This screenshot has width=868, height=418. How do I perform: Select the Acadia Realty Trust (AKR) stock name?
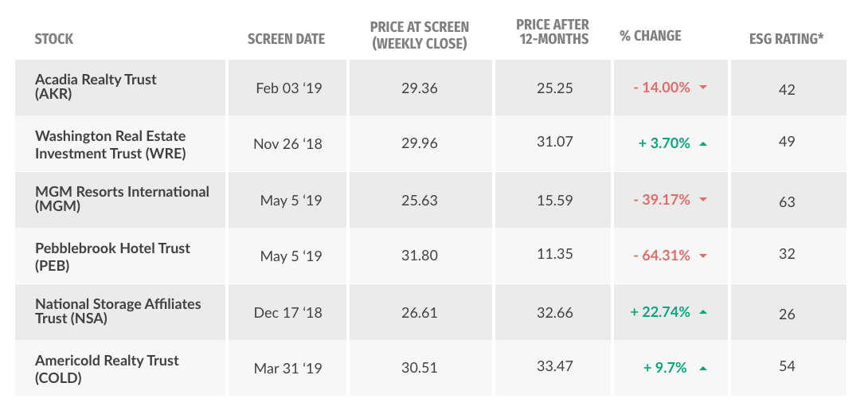(96, 87)
